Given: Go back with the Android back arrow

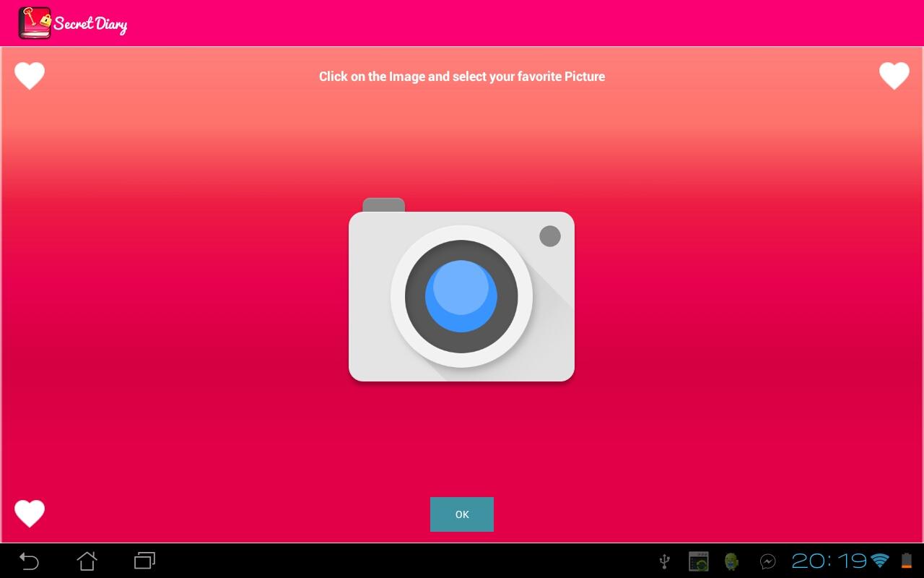Looking at the screenshot, I should (29, 561).
